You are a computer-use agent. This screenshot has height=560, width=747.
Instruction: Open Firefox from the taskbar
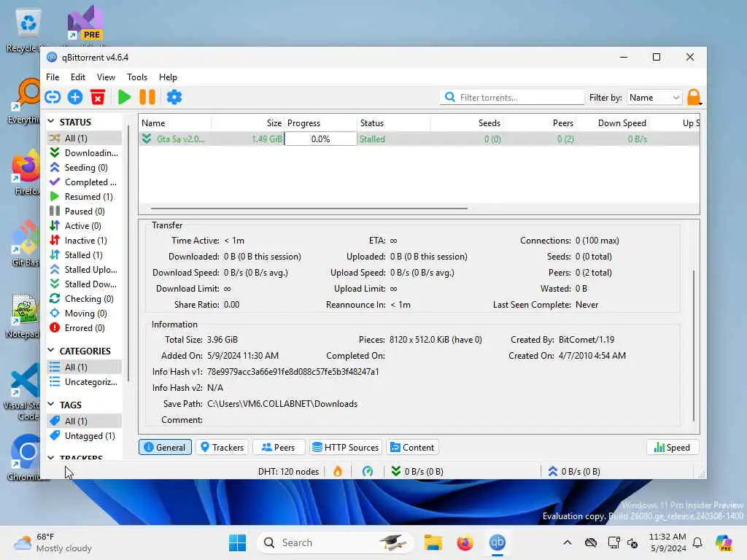[465, 542]
